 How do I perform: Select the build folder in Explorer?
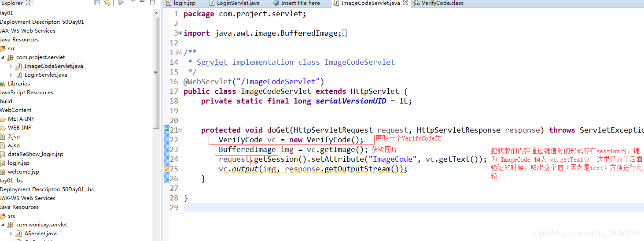click(6, 101)
